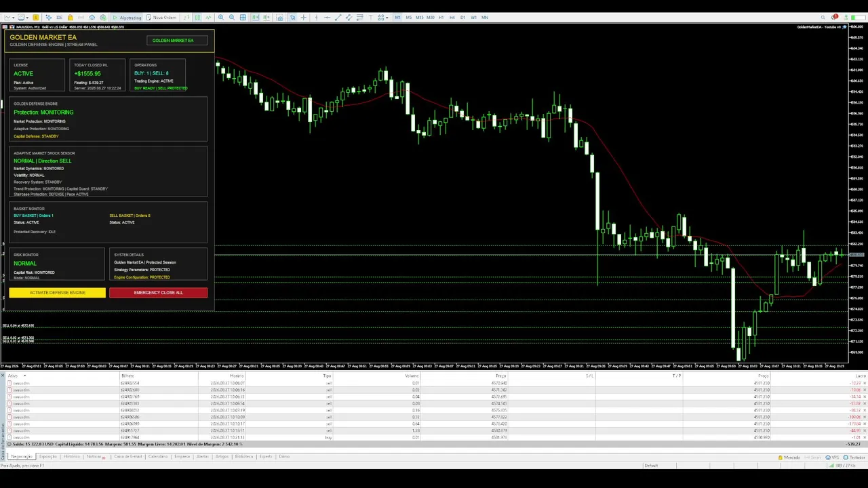
Task: Open the chart templates icon
Action: [x=24, y=18]
